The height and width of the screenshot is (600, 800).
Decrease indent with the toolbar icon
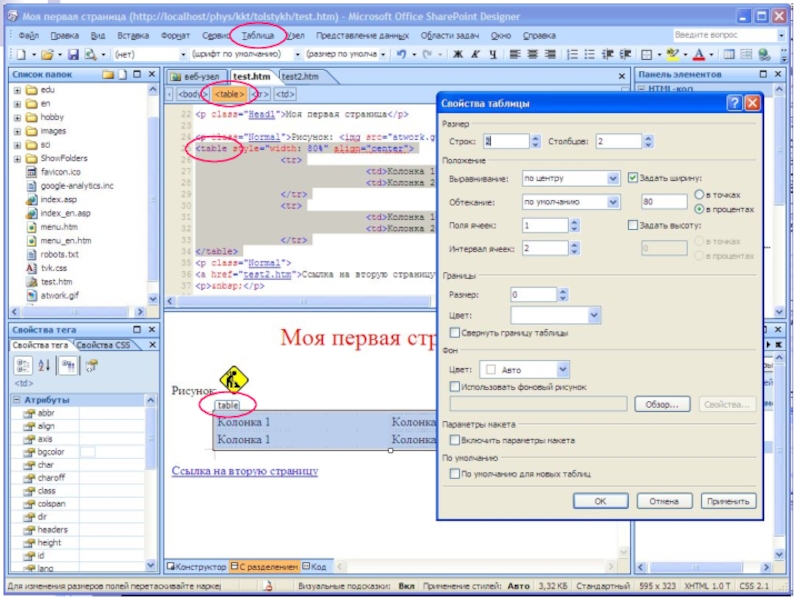pyautogui.click(x=608, y=54)
